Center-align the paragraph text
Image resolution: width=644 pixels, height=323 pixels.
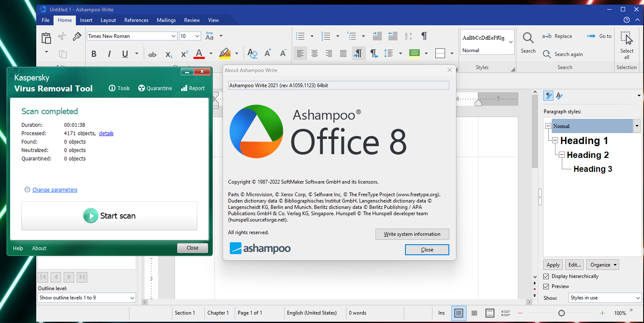pyautogui.click(x=314, y=53)
